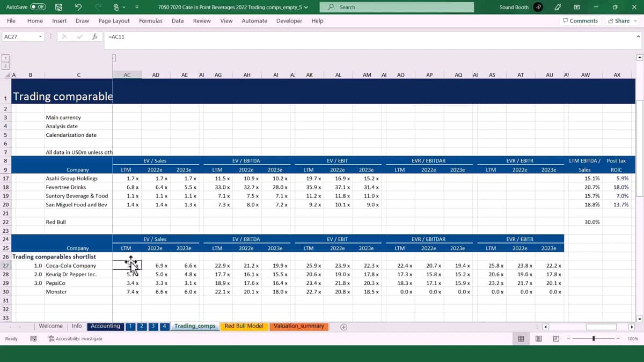Click the horizontal scrollbar left arrow
This screenshot has width=644, height=362.
[x=546, y=327]
